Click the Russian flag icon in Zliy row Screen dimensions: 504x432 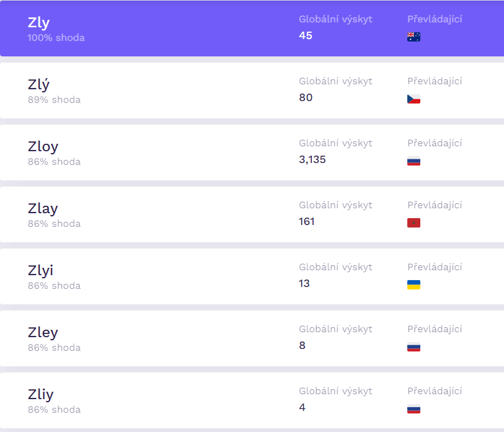(x=413, y=409)
